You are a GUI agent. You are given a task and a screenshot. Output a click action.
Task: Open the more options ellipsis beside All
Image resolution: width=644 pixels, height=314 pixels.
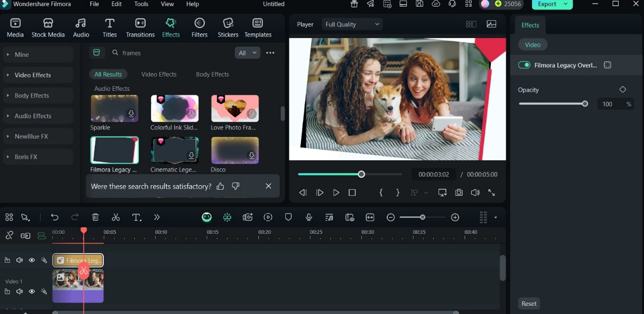270,53
